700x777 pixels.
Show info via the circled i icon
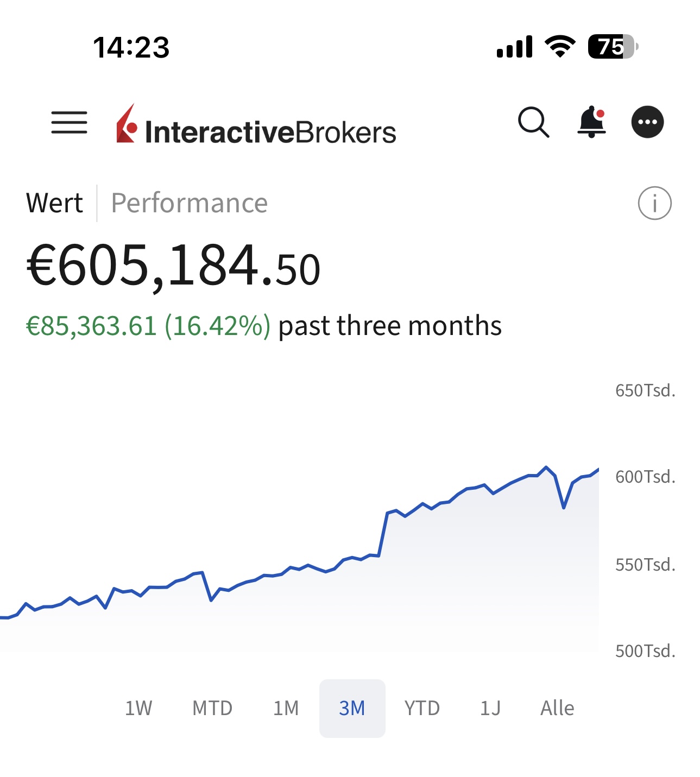point(654,204)
